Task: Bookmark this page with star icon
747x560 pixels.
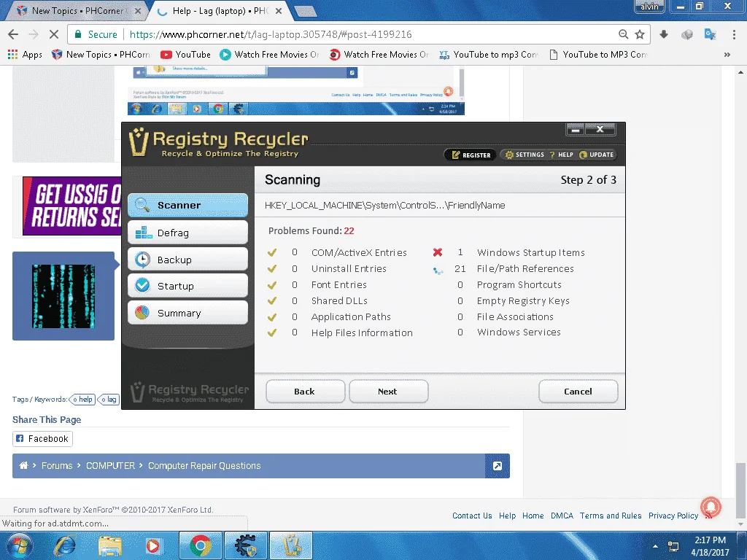Action: (x=640, y=34)
